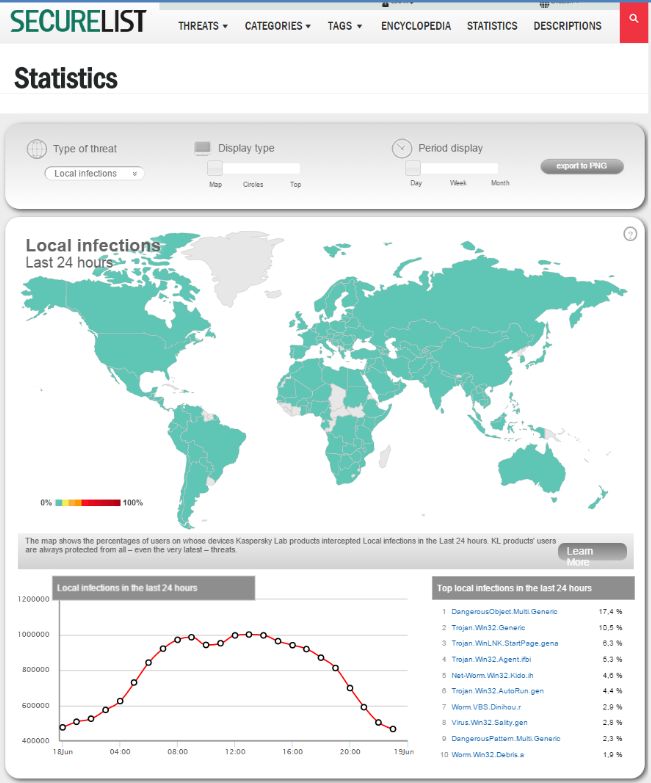
Task: Click the Period display slider handle
Action: click(413, 168)
